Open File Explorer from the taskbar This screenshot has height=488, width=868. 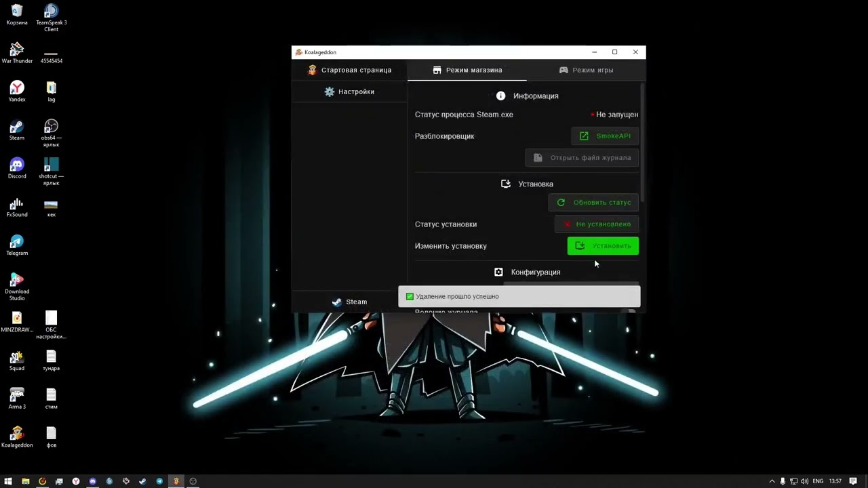coord(26,481)
